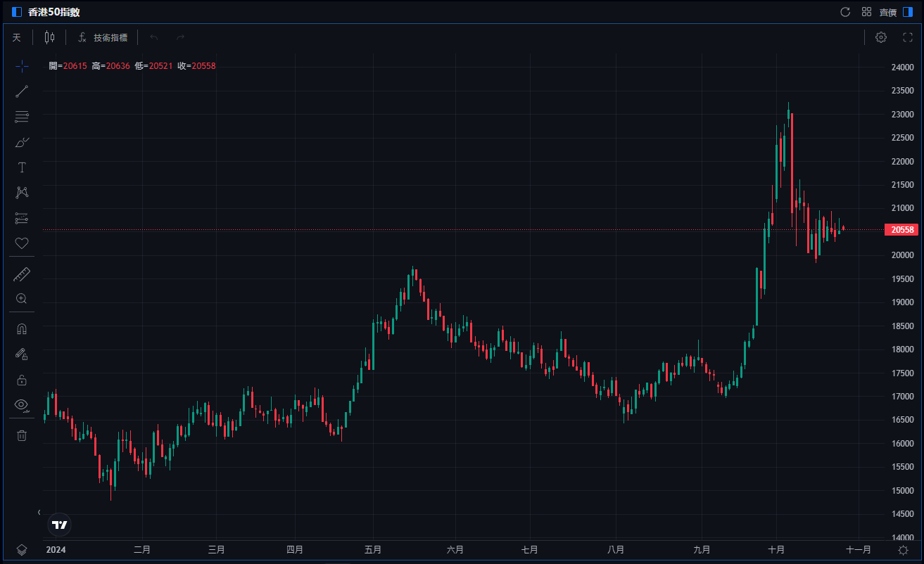Click the 21000 price axis label
The height and width of the screenshot is (564, 924).
tap(902, 209)
